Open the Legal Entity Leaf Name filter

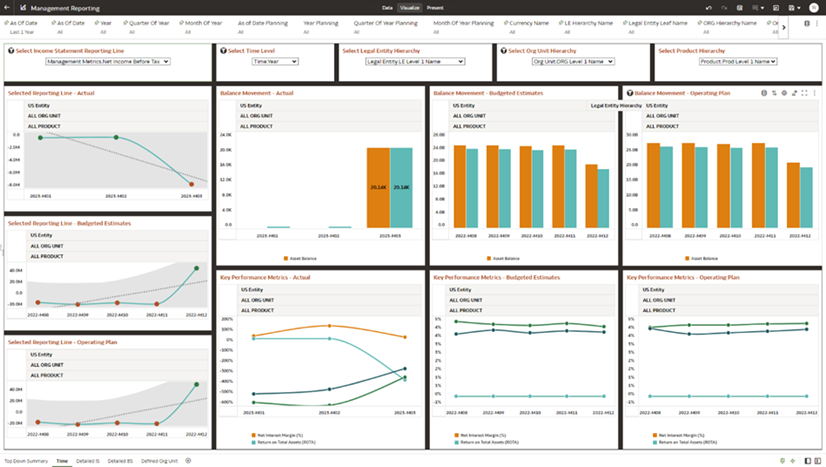[x=655, y=27]
